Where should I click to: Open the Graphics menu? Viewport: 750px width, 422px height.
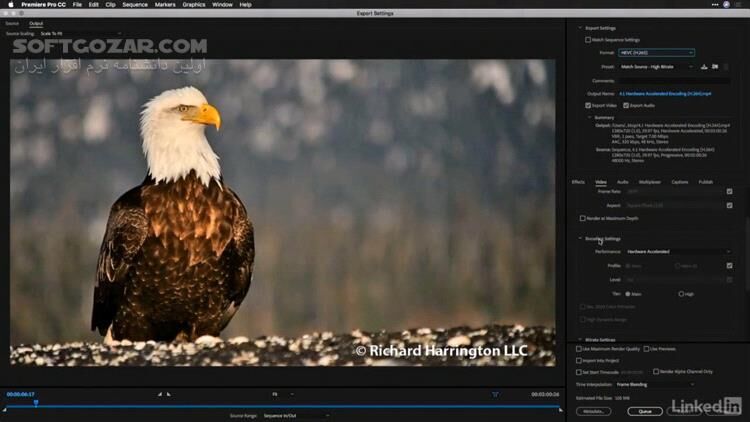point(194,4)
